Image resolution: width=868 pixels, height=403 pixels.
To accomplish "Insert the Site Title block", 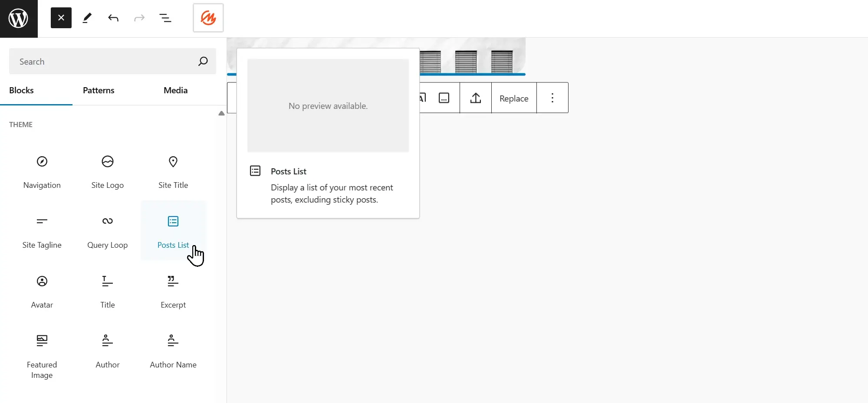I will 173,172.
